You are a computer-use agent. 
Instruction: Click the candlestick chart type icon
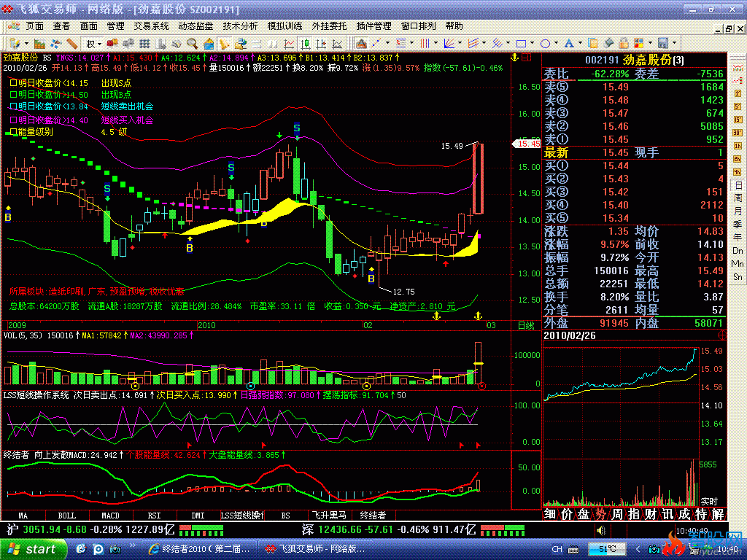[x=306, y=44]
